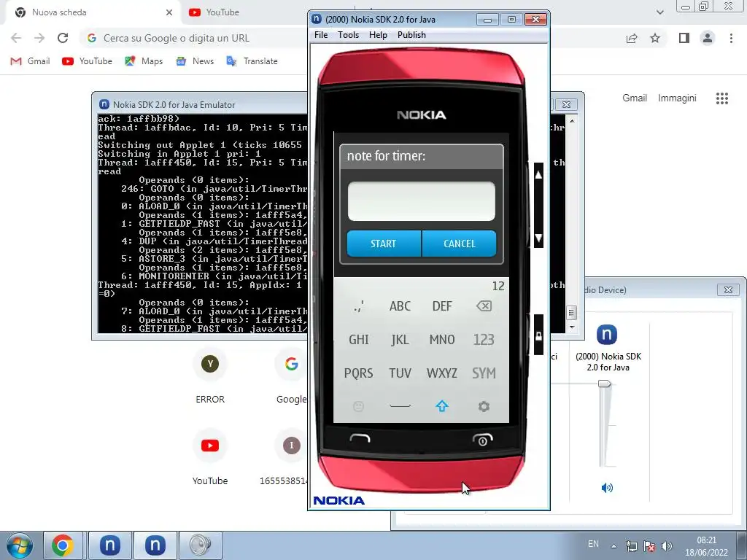This screenshot has height=560, width=747.
Task: Open the Publish menu in Nokia SDK
Action: (411, 35)
